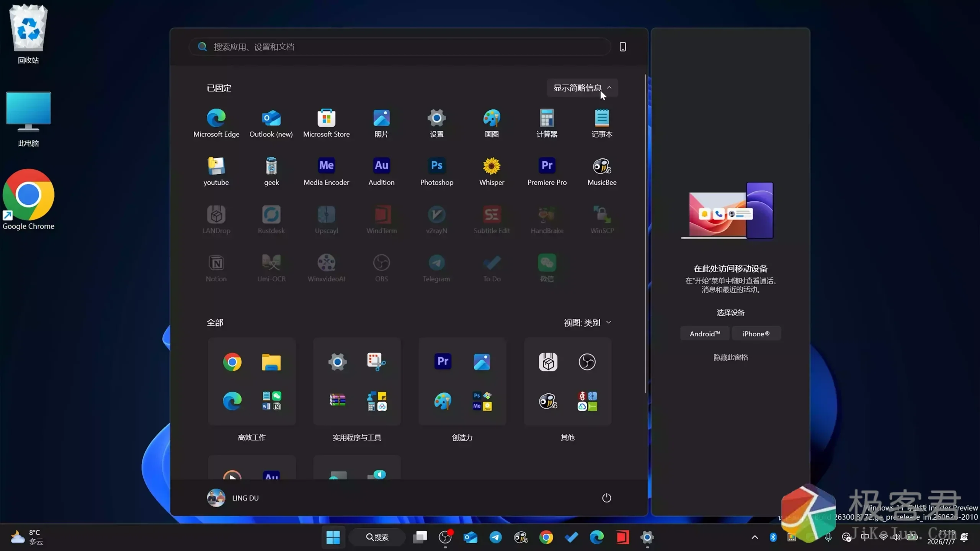Click the 隐藏此窗格 link
Viewport: 980px width, 551px height.
pos(730,357)
